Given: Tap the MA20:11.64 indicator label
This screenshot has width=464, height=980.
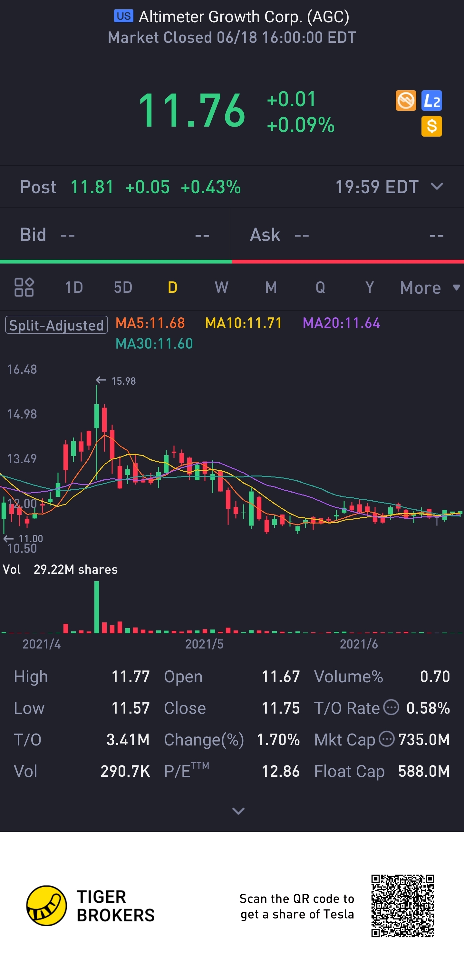Looking at the screenshot, I should pos(341,323).
